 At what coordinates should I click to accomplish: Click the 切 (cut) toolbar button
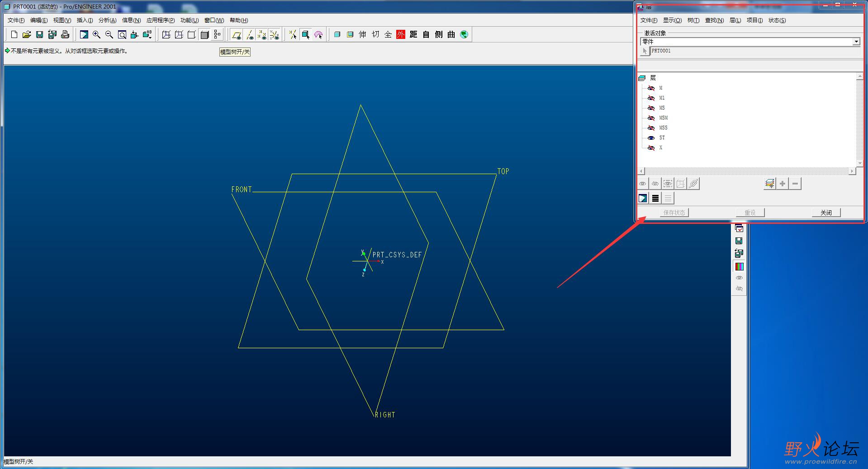pyautogui.click(x=375, y=34)
